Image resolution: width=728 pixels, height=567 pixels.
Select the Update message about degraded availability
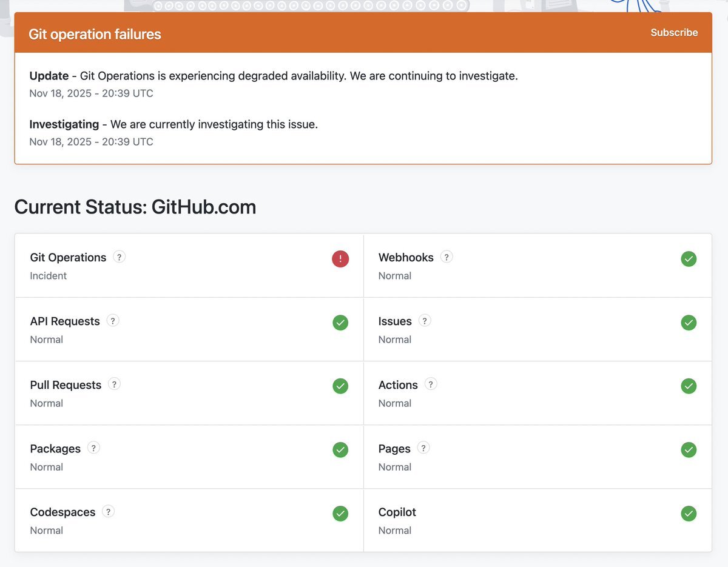273,76
